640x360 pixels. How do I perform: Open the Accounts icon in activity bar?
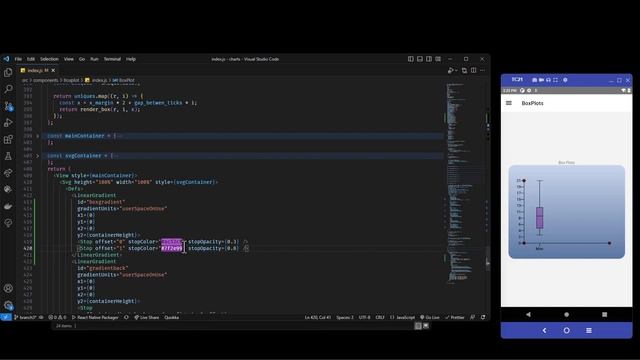[8, 288]
